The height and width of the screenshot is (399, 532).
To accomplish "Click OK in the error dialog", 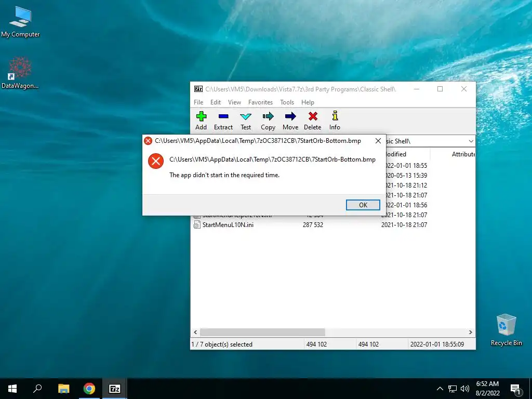I will (x=363, y=205).
